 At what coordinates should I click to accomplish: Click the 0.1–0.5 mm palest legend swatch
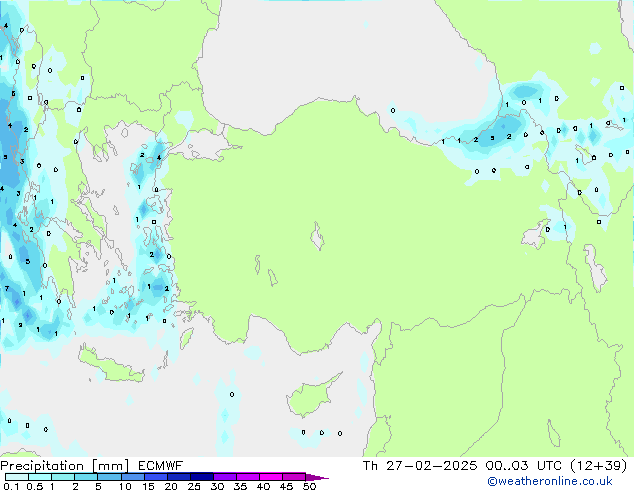(17, 477)
